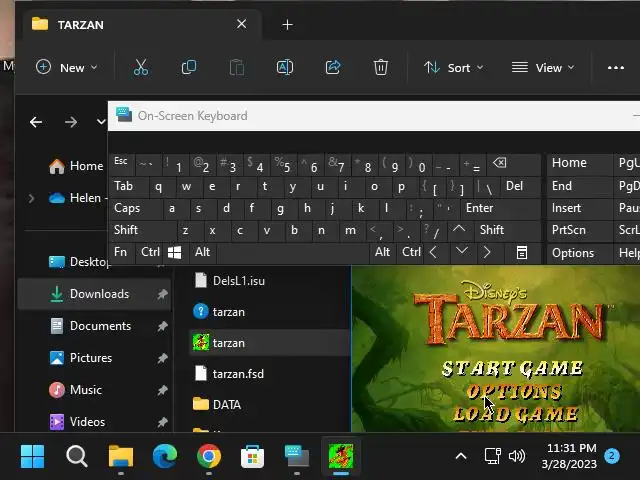Screen dimensions: 640x480
Task: Click the up arrow key on keyboard
Action: click(460, 230)
